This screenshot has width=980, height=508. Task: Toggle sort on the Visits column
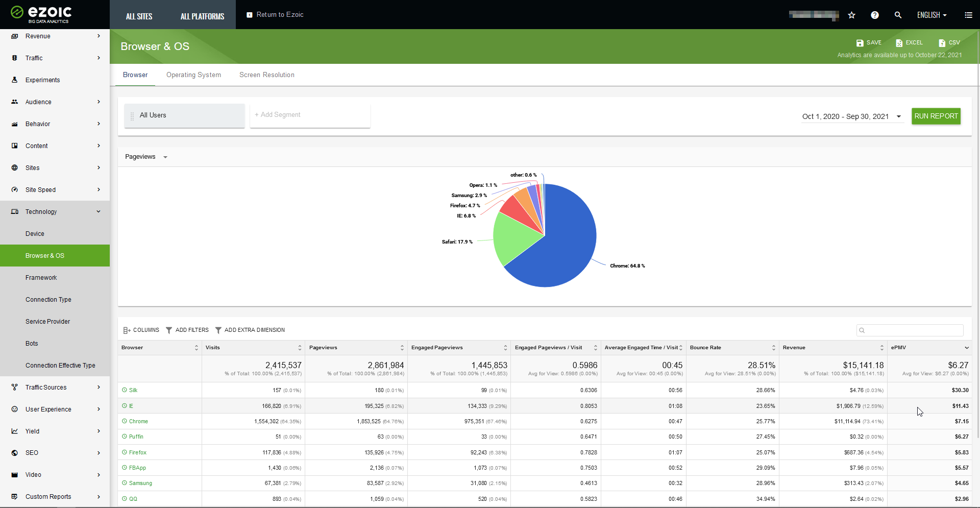click(x=300, y=348)
